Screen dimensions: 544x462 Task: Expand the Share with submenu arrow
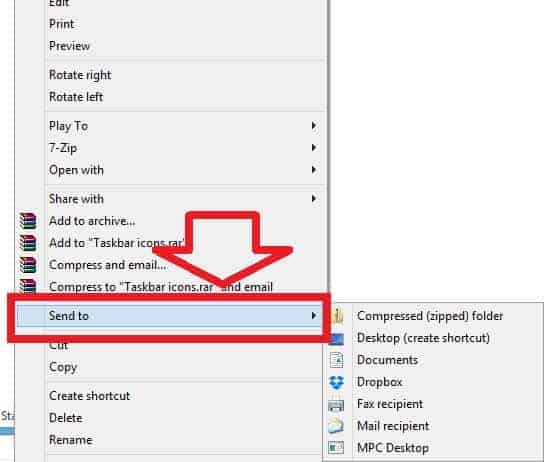(314, 199)
